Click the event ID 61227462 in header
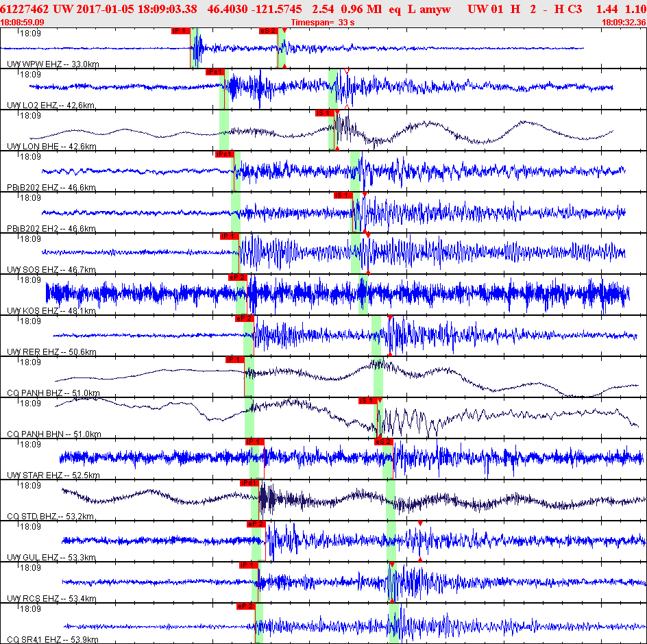 (x=25, y=9)
